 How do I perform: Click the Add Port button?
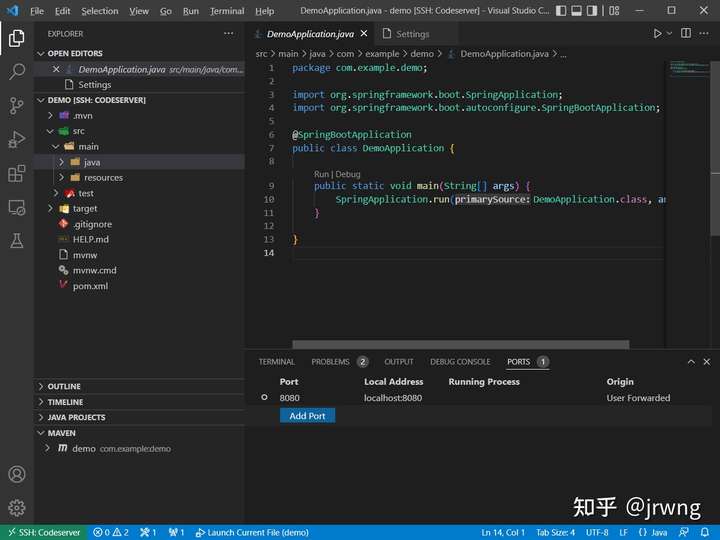(307, 416)
